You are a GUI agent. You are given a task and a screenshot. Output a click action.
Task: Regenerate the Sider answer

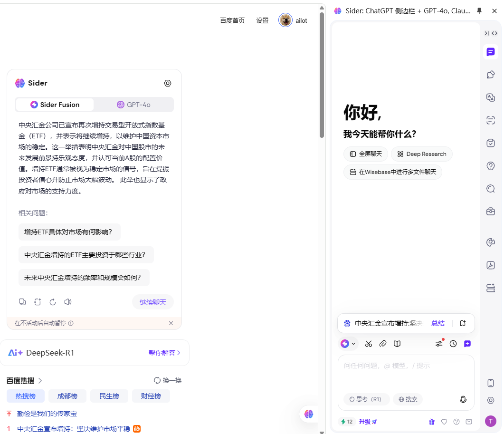pyautogui.click(x=53, y=302)
